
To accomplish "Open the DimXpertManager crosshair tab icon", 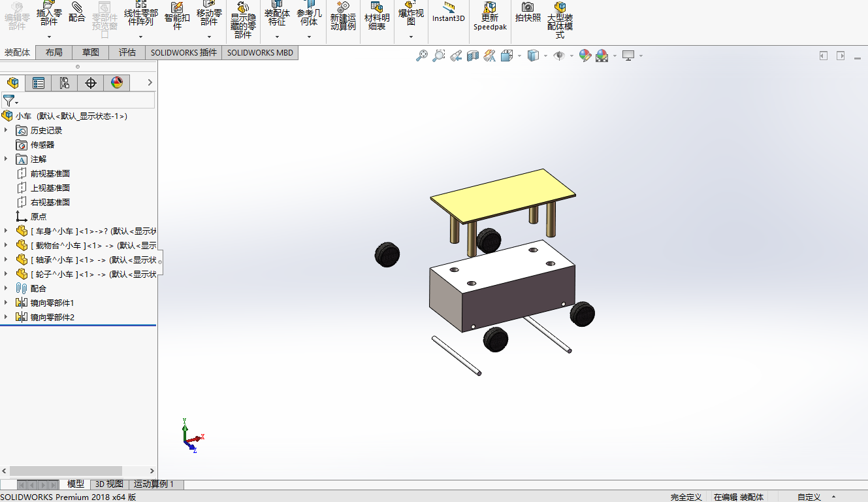I will click(91, 83).
